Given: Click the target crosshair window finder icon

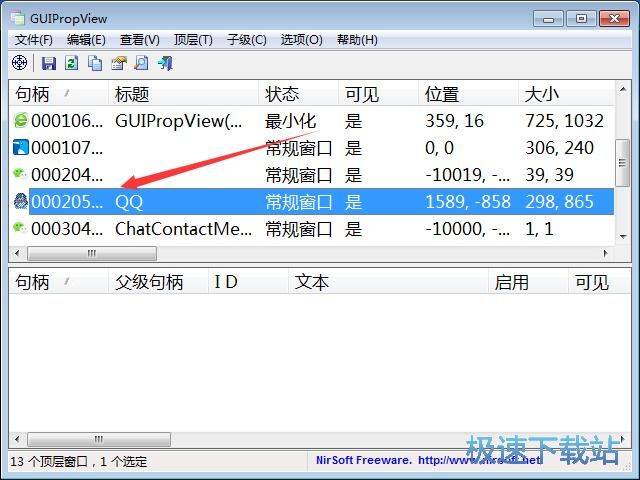Looking at the screenshot, I should tap(19, 63).
